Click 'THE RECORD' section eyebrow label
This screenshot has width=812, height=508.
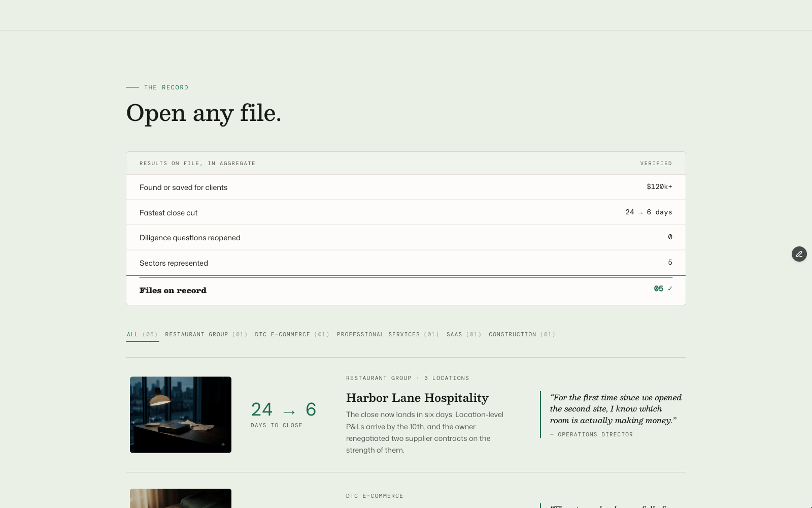[x=166, y=87]
